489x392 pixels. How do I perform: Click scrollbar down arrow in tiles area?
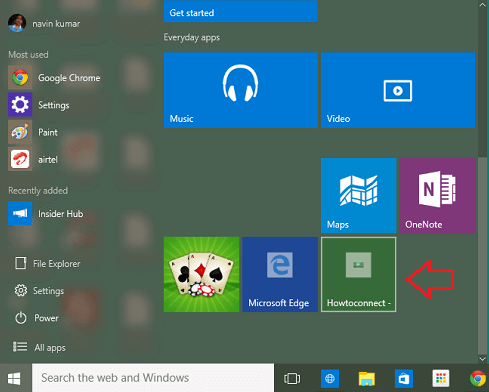(482, 359)
